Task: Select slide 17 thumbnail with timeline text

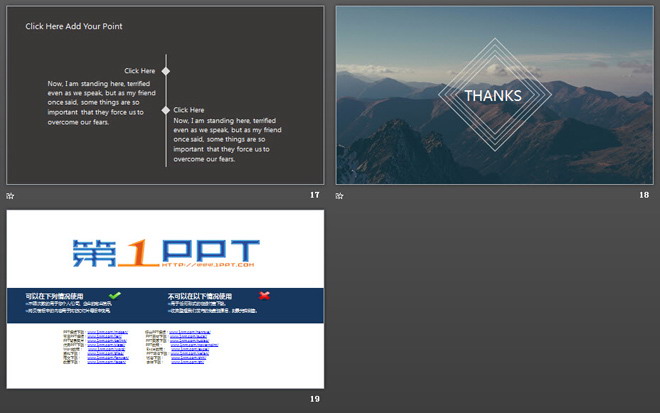Action: (165, 95)
